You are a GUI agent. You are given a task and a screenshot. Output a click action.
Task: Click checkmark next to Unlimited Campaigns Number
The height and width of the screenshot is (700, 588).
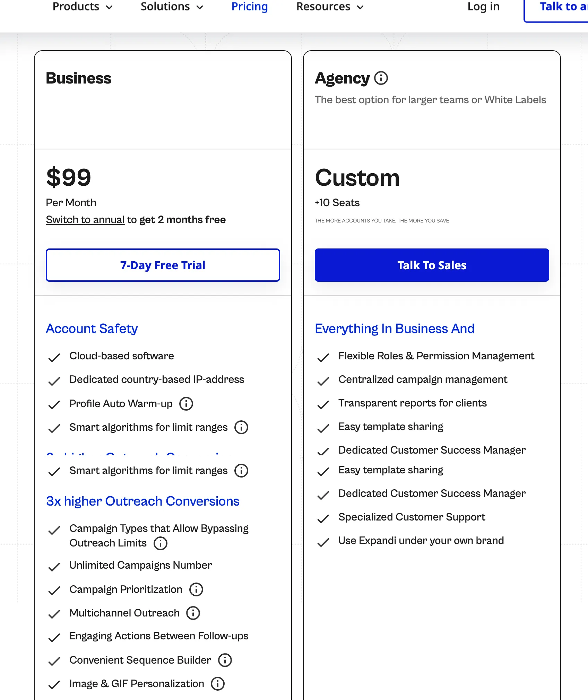click(x=54, y=567)
